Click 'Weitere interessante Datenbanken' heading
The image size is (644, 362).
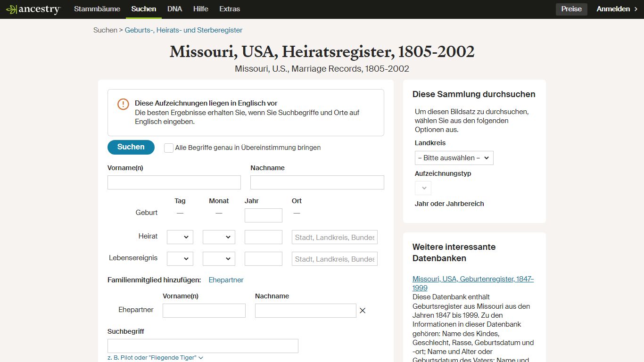pyautogui.click(x=454, y=253)
